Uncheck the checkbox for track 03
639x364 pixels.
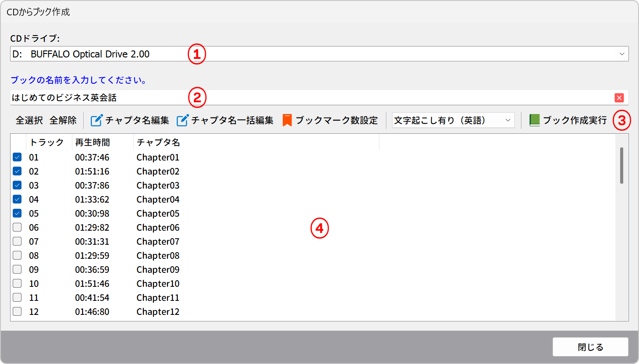(x=17, y=185)
